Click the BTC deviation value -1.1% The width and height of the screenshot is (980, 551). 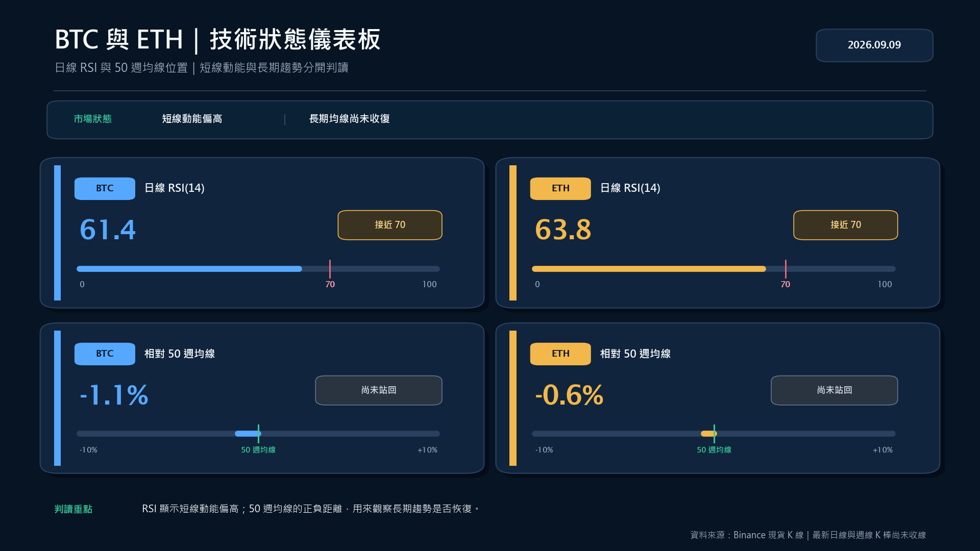[x=114, y=395]
